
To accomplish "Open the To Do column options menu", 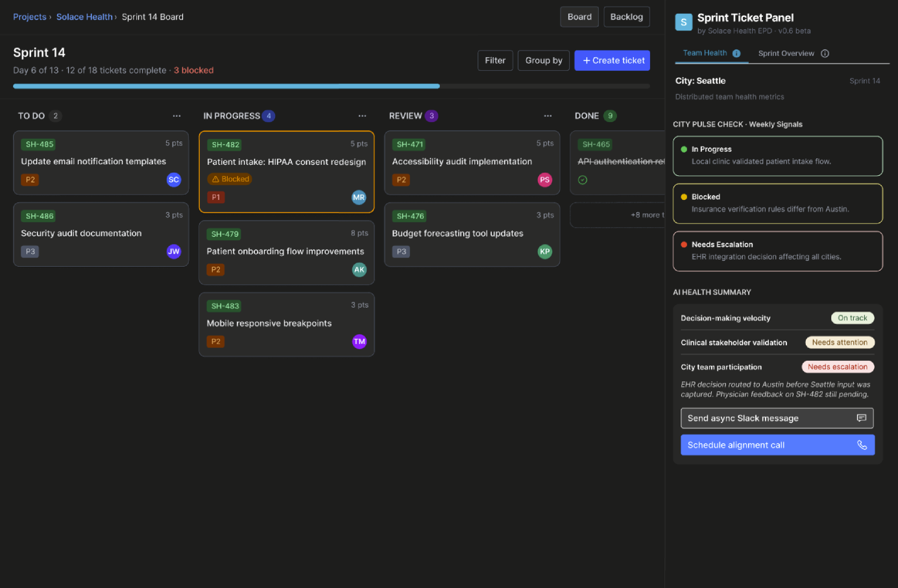I will pos(176,116).
